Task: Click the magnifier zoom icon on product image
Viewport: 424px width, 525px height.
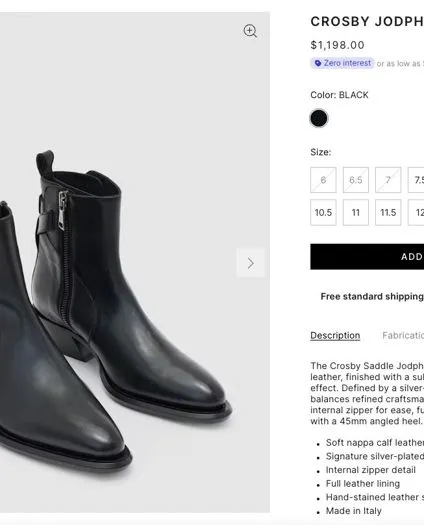Action: tap(250, 31)
